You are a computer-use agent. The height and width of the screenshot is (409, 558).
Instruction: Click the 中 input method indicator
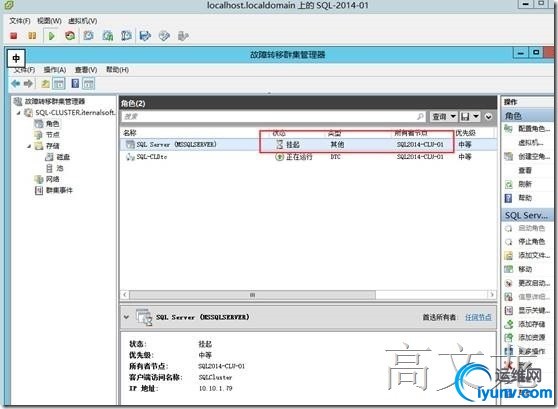pyautogui.click(x=16, y=58)
